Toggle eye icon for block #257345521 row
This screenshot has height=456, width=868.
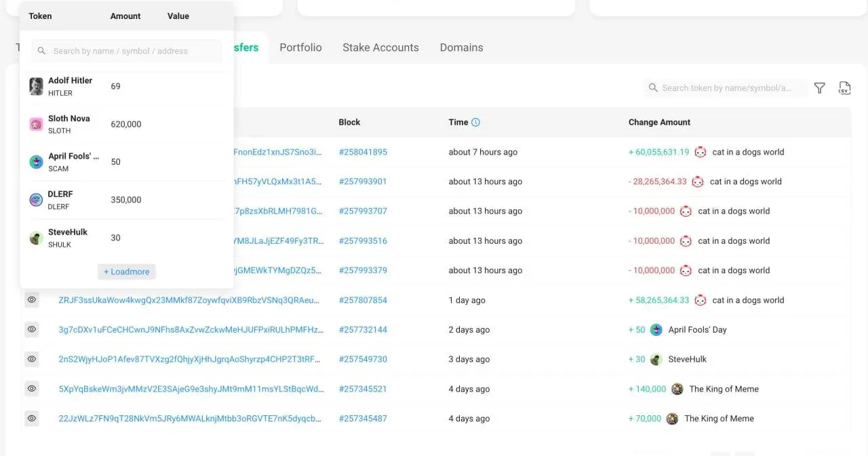(32, 389)
